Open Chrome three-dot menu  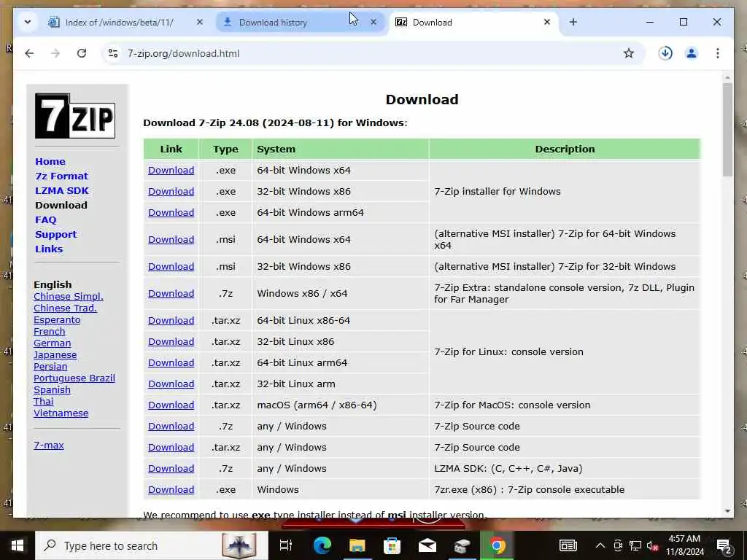(718, 53)
